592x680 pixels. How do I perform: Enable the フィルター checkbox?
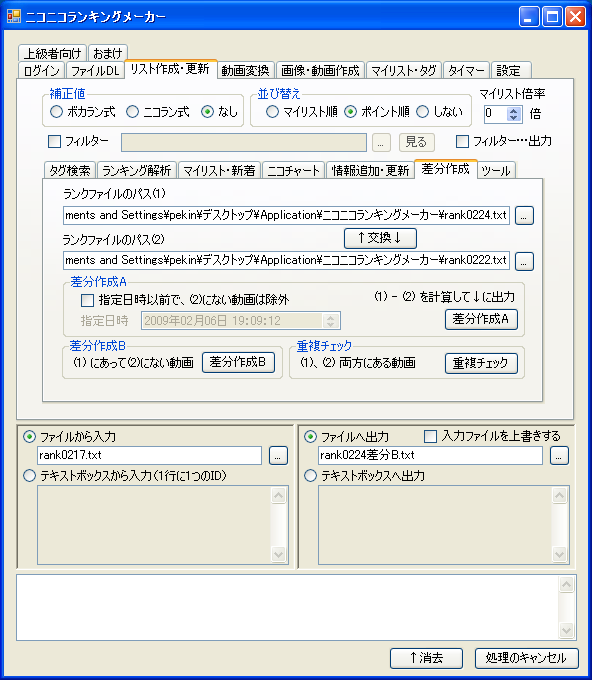pyautogui.click(x=54, y=141)
